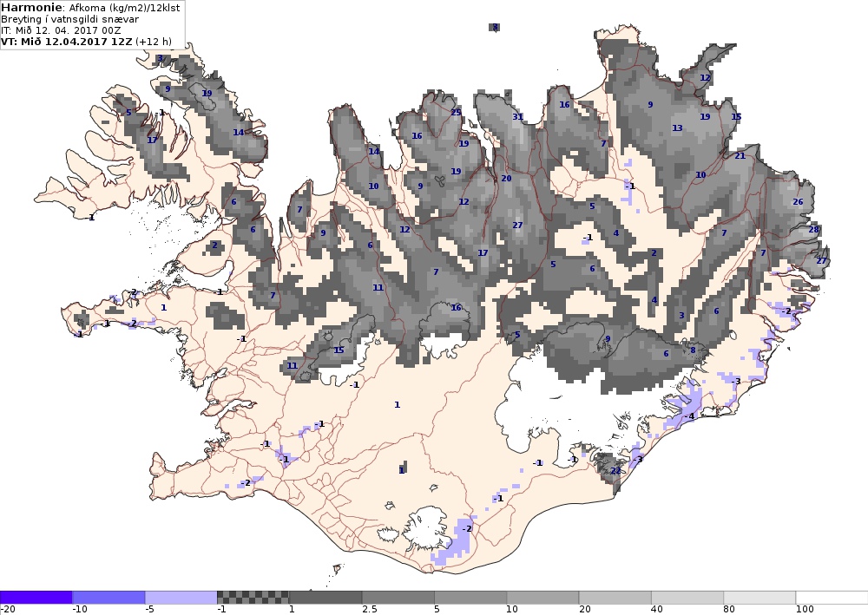This screenshot has width=868, height=615.
Task: Select the checkered -1 to 1 legend swatch
Action: (253, 598)
